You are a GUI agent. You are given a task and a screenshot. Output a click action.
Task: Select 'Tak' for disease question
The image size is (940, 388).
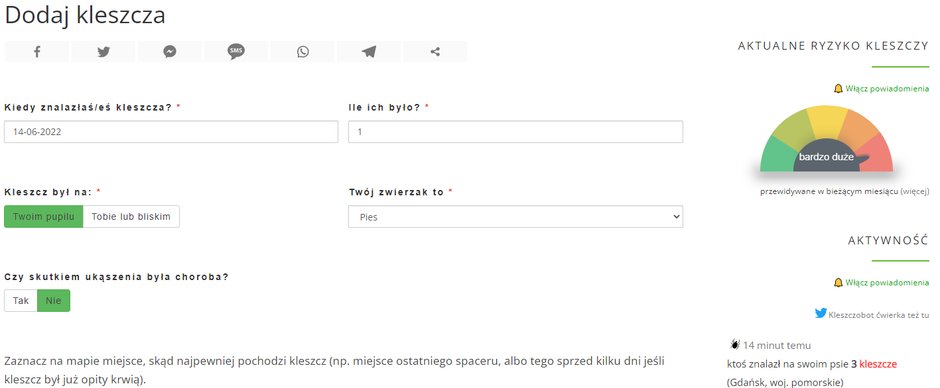point(21,300)
